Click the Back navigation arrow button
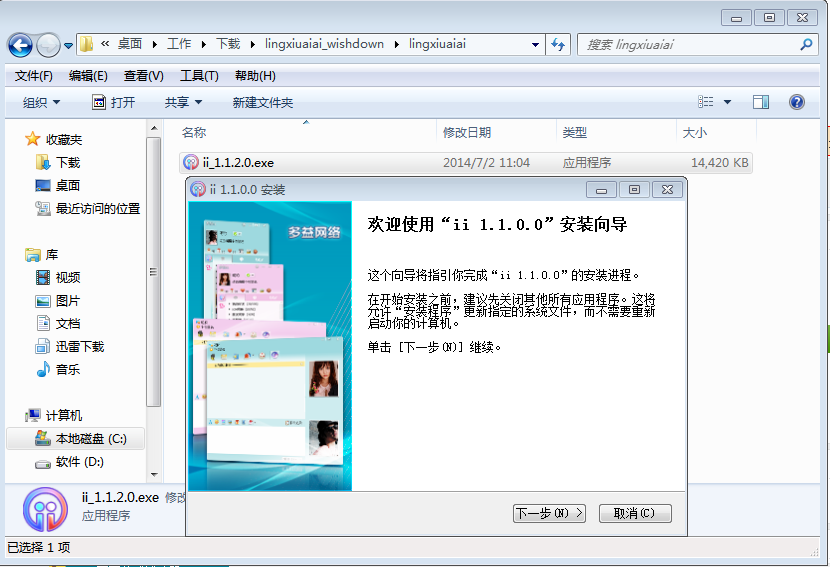 [21, 46]
